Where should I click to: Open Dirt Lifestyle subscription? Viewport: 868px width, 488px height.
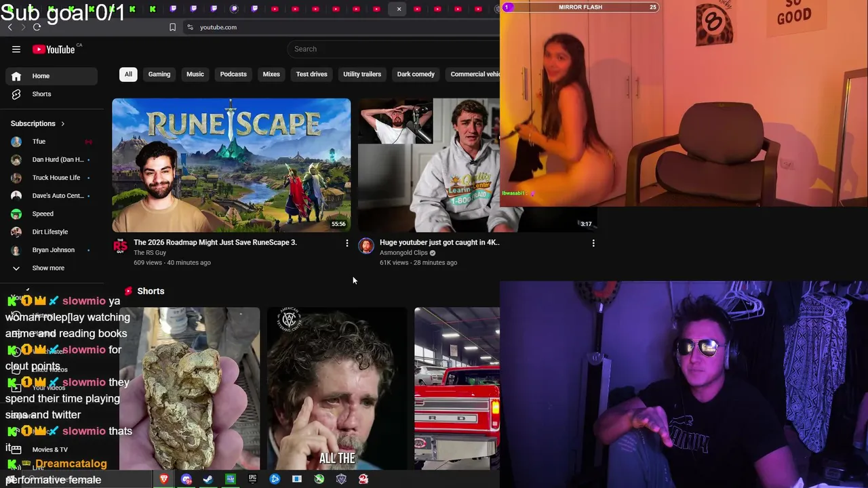(x=52, y=232)
